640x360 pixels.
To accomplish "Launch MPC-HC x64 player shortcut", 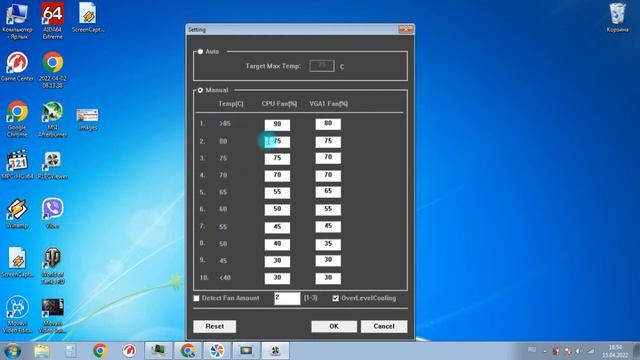I will click(x=17, y=164).
